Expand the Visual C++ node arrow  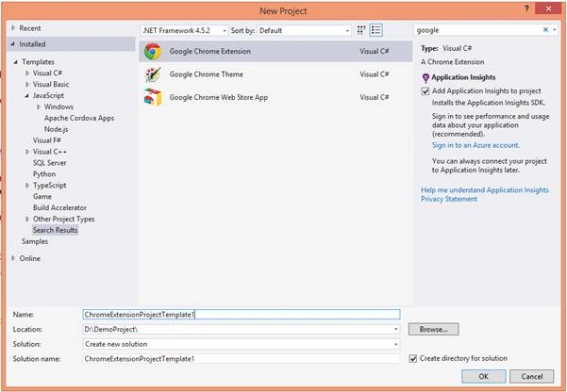point(27,152)
